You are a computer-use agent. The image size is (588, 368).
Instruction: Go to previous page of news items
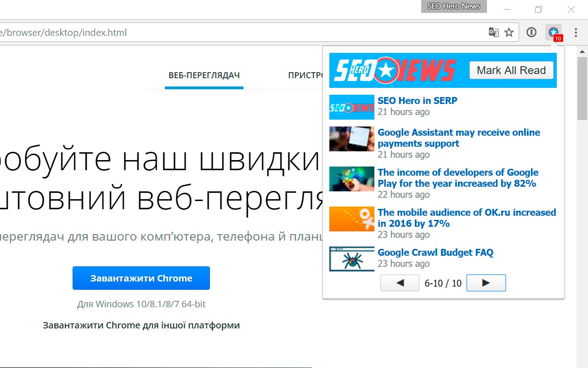(400, 283)
